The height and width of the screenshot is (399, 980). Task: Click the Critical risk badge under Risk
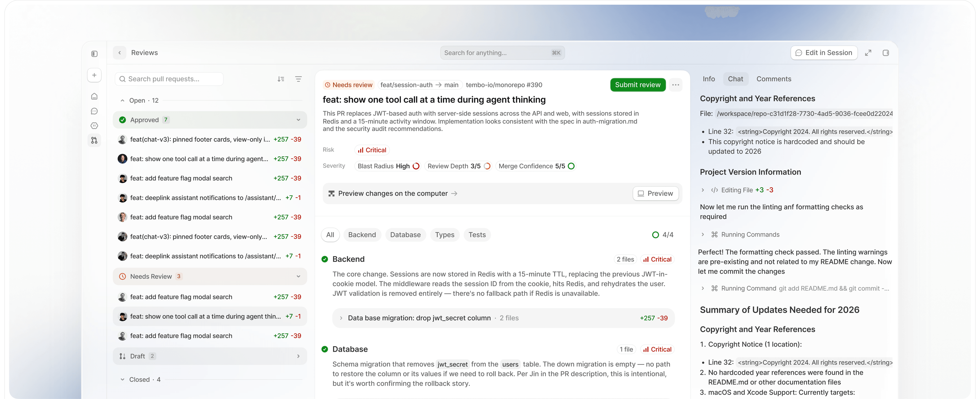pos(372,150)
